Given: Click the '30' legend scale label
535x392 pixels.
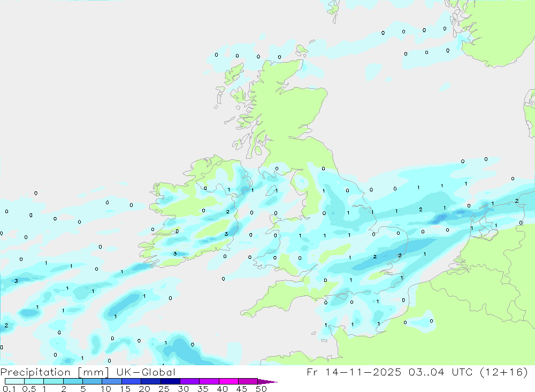Looking at the screenshot, I should click(183, 389).
